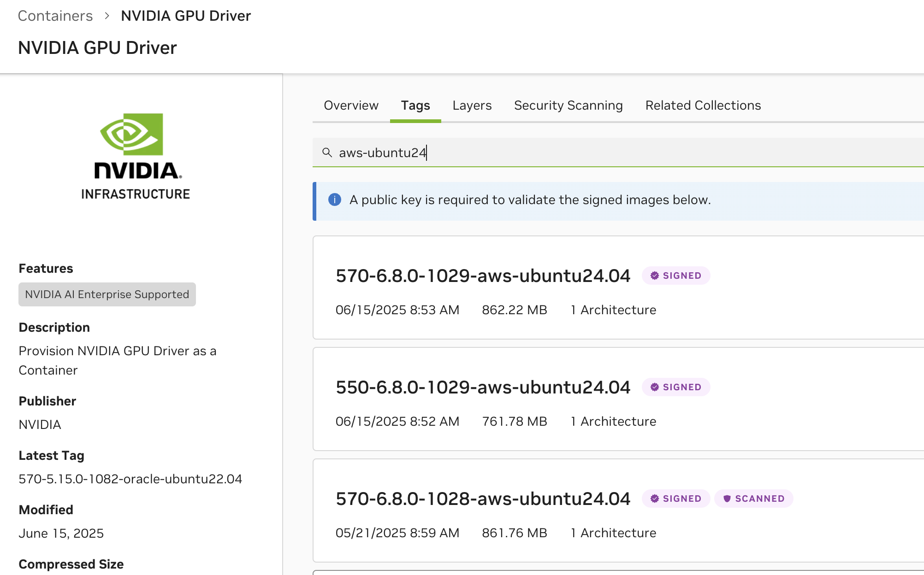
Task: Click the breadcrumb chevron separator
Action: [x=107, y=16]
